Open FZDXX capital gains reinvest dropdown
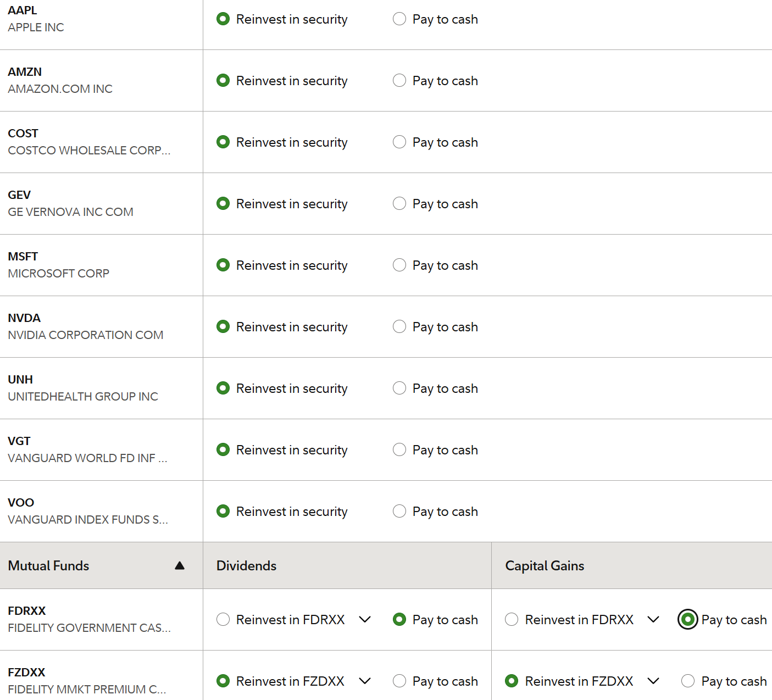Image resolution: width=772 pixels, height=700 pixels. pos(653,681)
